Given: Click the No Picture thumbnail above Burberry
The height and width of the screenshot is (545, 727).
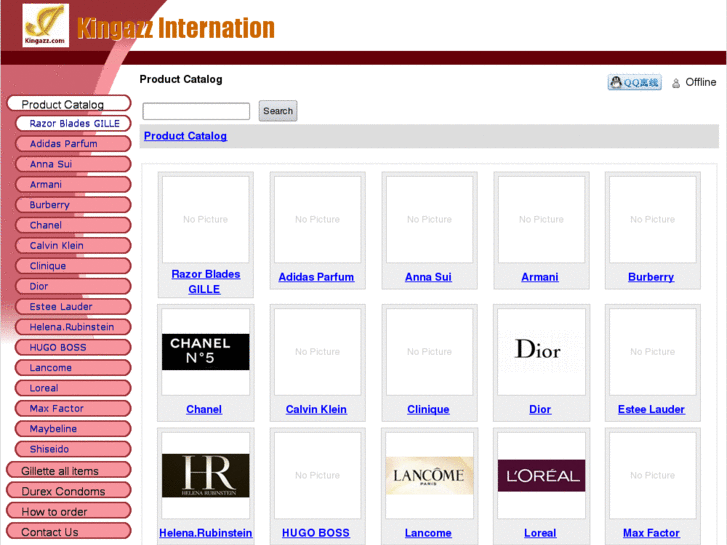Looking at the screenshot, I should (x=653, y=219).
